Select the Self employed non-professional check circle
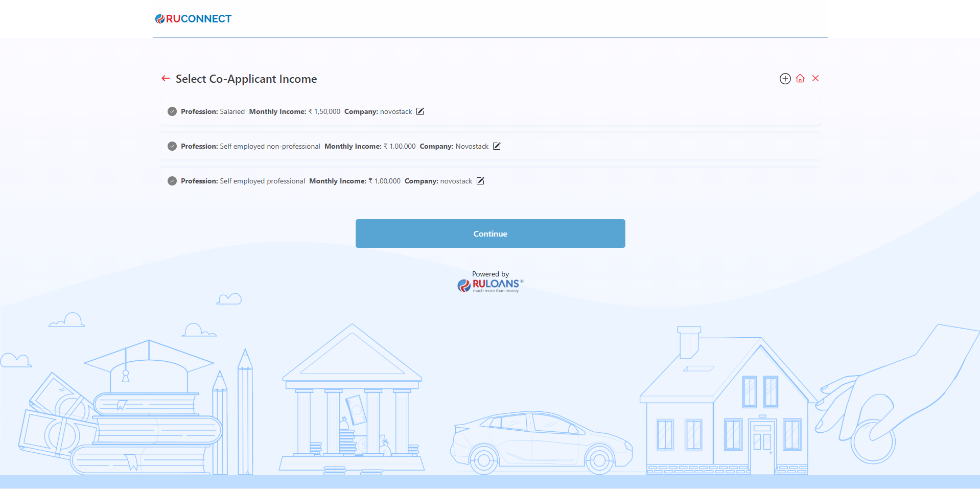The image size is (980, 489). 172,146
